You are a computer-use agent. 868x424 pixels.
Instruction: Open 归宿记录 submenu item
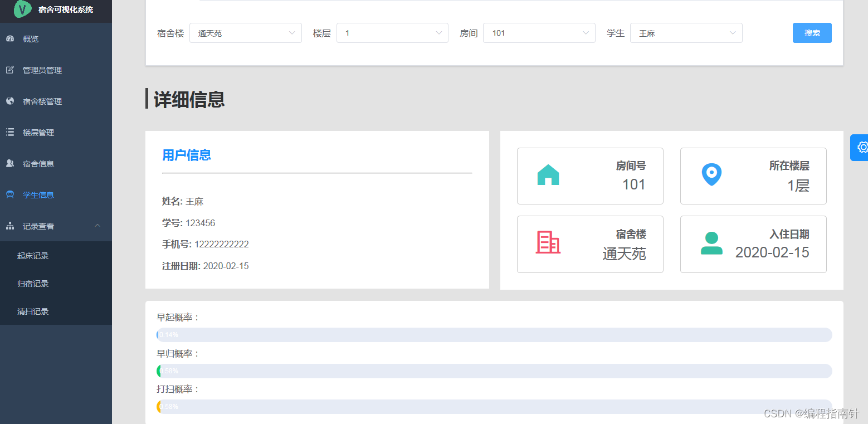point(56,284)
